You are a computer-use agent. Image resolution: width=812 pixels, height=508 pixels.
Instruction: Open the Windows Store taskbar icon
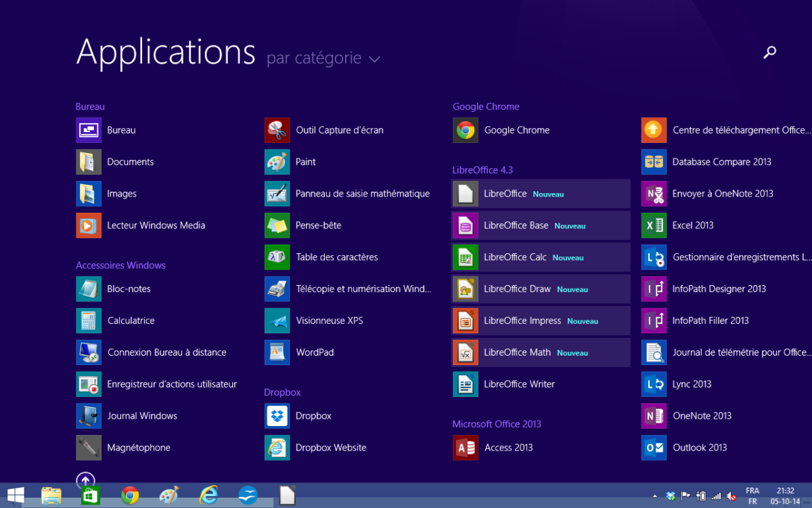(x=91, y=496)
